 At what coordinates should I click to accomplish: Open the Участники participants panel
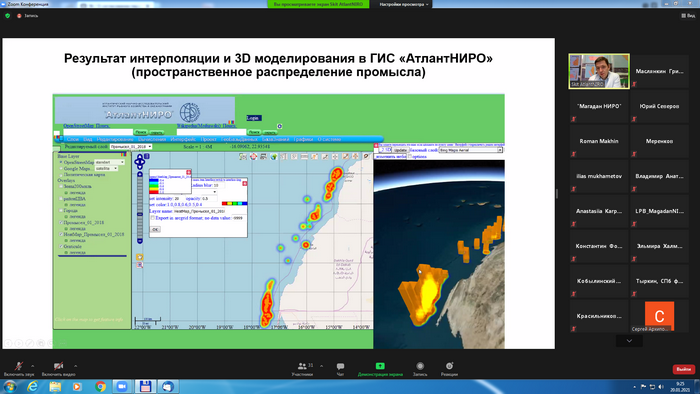point(302,369)
